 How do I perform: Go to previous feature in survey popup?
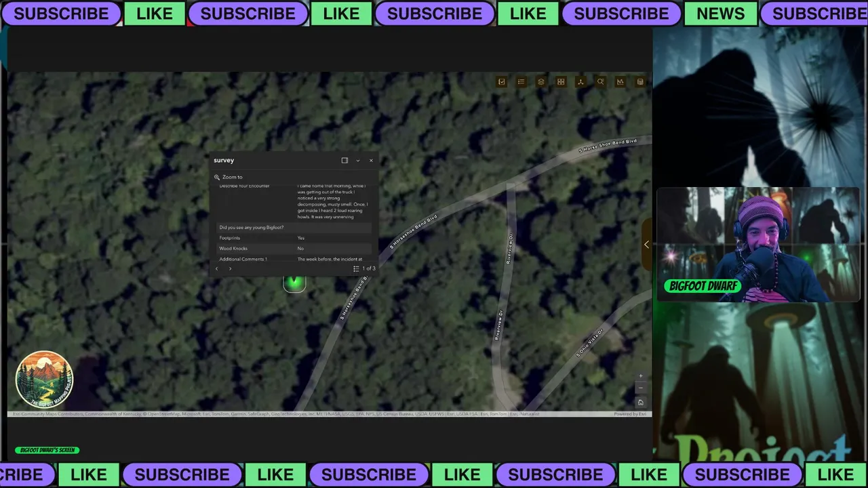(217, 269)
